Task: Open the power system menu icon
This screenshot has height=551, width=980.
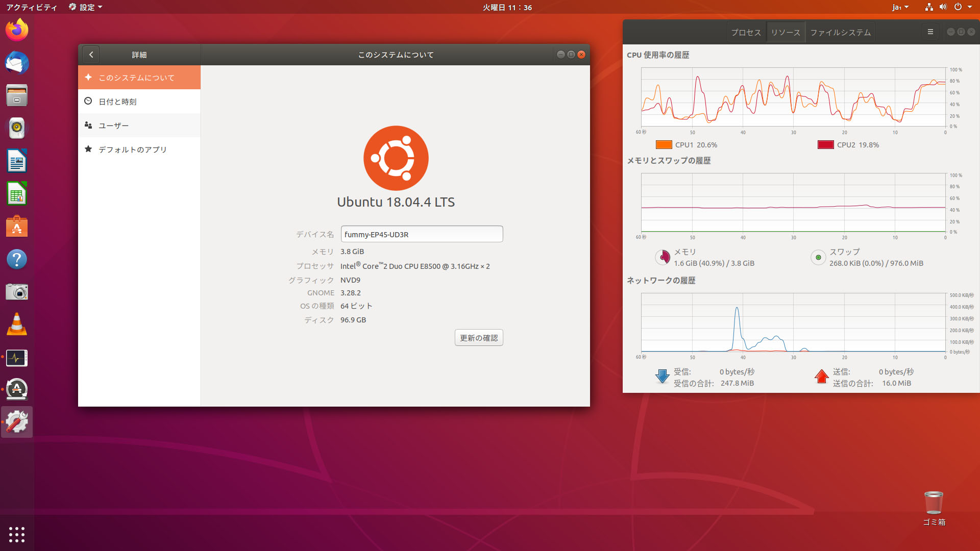Action: (x=958, y=7)
